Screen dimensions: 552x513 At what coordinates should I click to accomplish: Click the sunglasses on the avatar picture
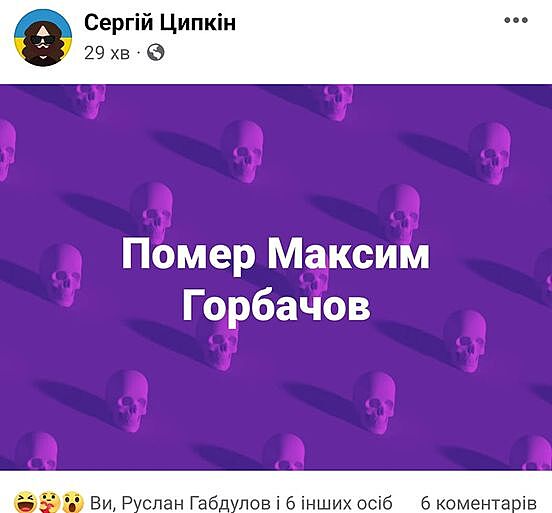(x=42, y=40)
